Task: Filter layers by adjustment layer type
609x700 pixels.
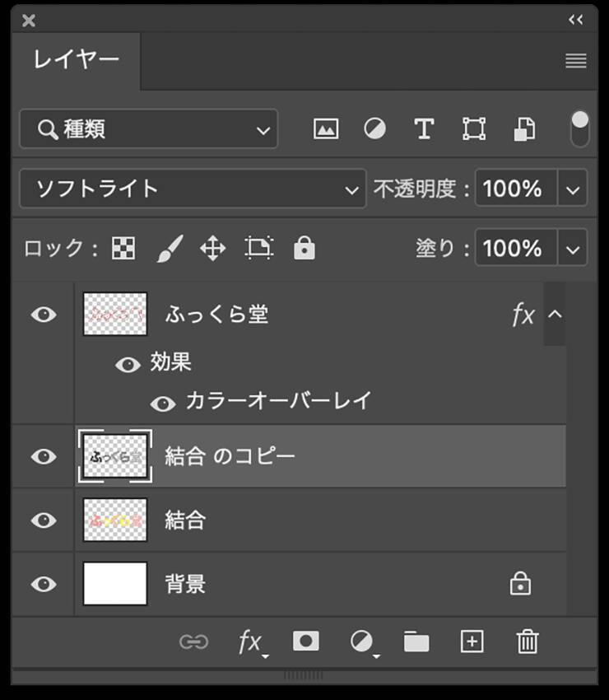Action: [x=375, y=129]
